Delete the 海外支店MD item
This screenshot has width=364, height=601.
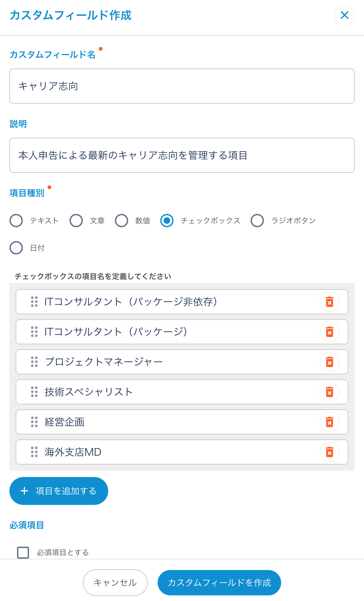329,452
